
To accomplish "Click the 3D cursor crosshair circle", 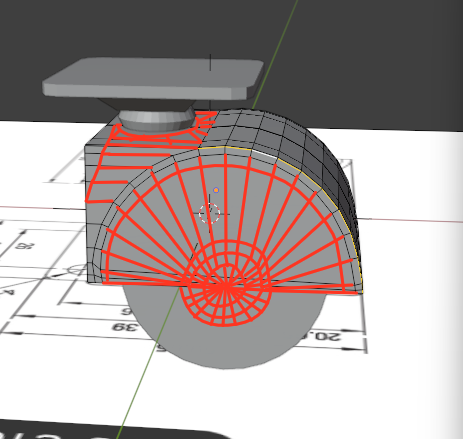I will [x=209, y=214].
